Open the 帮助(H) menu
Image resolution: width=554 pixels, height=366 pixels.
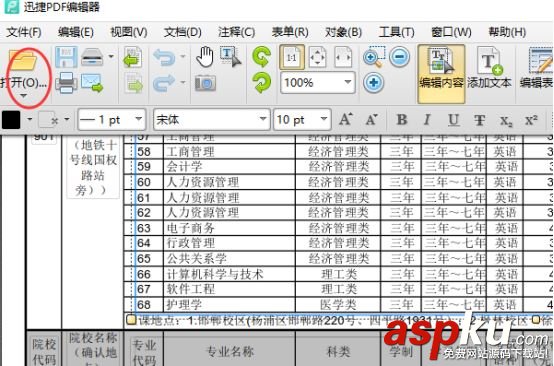[x=507, y=33]
